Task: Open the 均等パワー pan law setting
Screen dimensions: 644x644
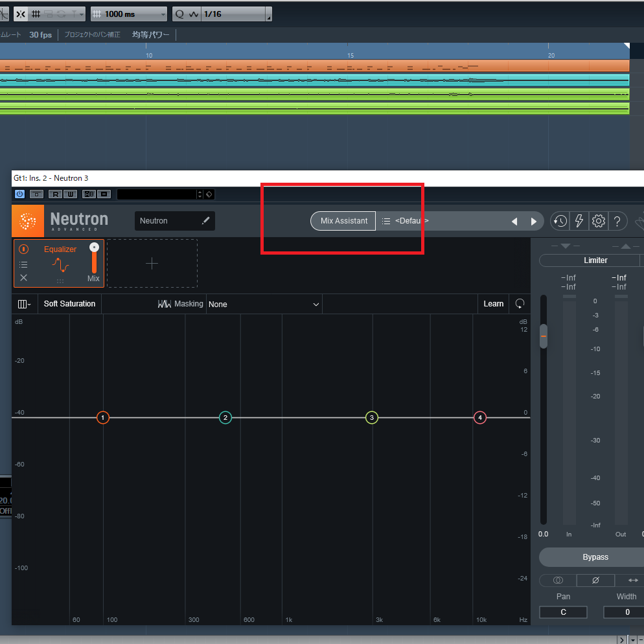Action: pyautogui.click(x=150, y=35)
